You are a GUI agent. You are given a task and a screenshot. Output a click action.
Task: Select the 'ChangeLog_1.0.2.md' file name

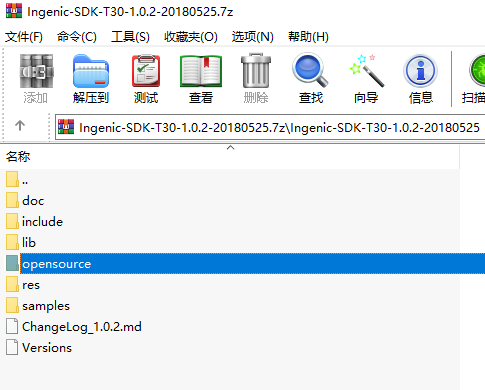click(82, 327)
